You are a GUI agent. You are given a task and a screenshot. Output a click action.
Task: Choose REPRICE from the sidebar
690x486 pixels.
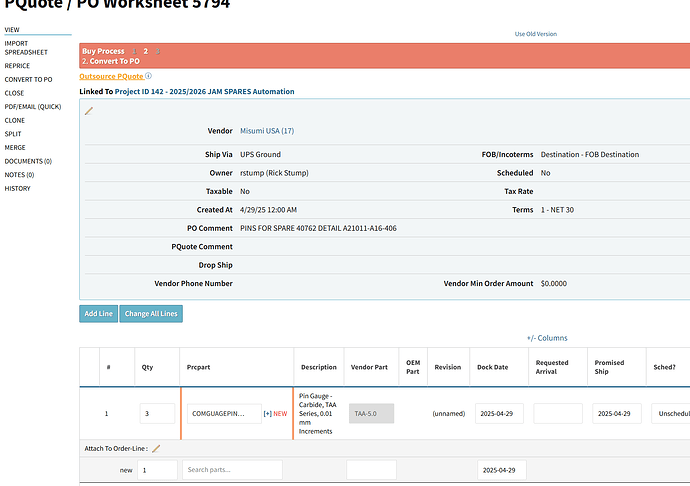point(17,66)
